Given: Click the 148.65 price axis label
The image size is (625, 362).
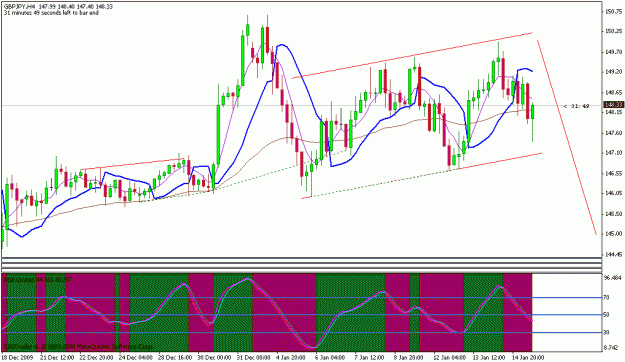Looking at the screenshot, I should point(613,92).
